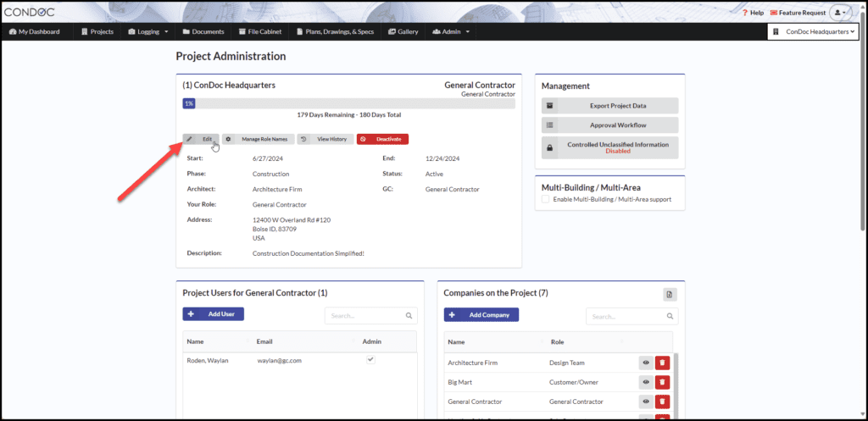Image resolution: width=868 pixels, height=421 pixels.
Task: Go to My Dashboard
Action: (34, 31)
